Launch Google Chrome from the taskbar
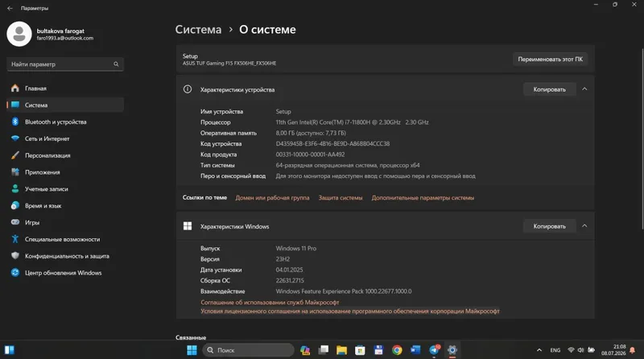Image resolution: width=644 pixels, height=359 pixels. click(397, 350)
